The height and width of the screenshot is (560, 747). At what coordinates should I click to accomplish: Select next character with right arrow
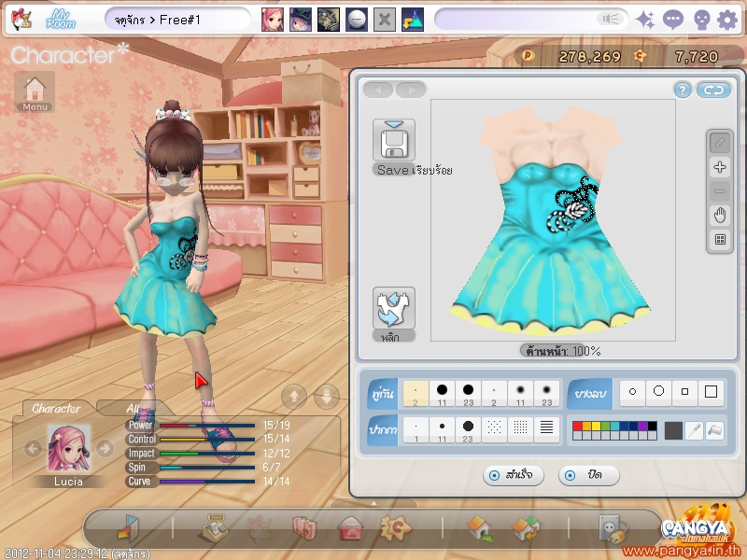[x=105, y=449]
